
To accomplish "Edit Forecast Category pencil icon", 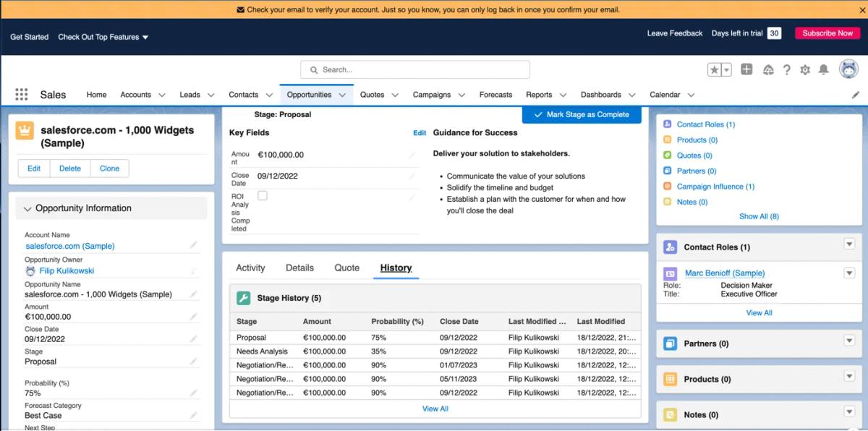I will click(x=193, y=415).
